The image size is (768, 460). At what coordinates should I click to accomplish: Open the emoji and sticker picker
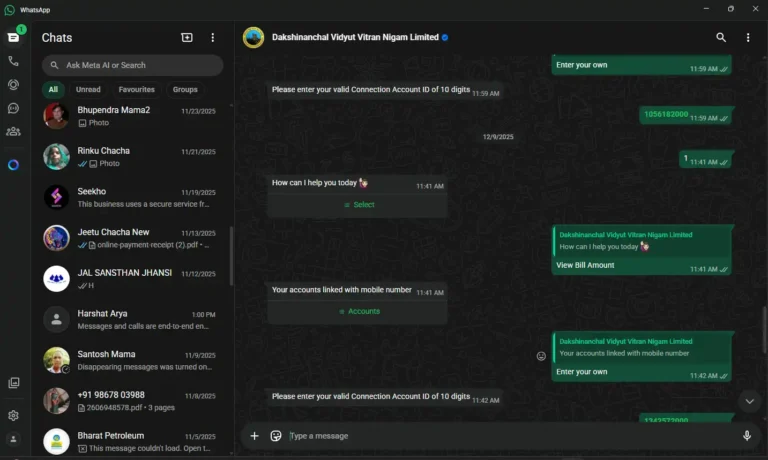coord(276,436)
